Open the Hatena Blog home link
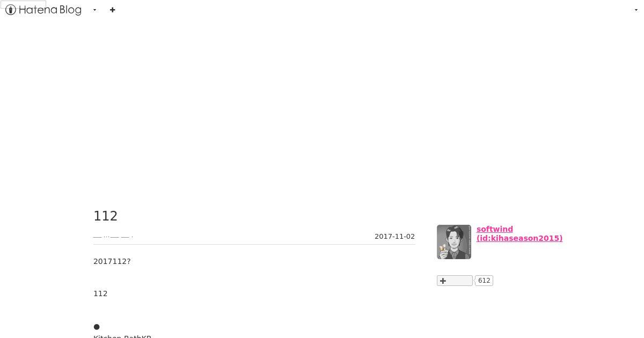 click(x=43, y=10)
